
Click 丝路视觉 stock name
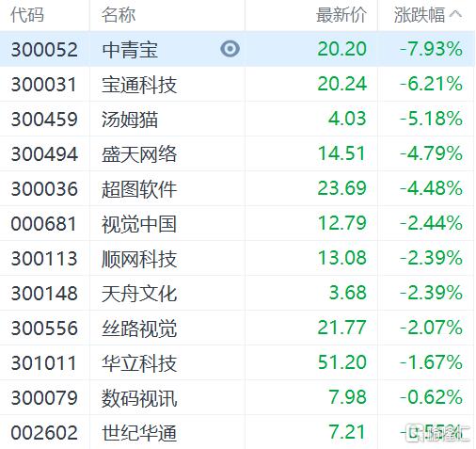139,329
